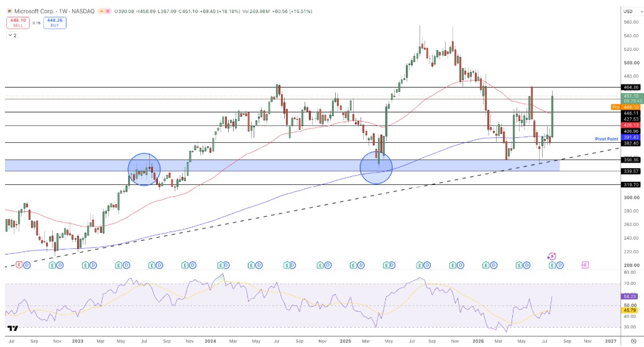Image resolution: width=644 pixels, height=347 pixels.
Task: Open the dividend D marker for August 2026
Action: [560, 266]
